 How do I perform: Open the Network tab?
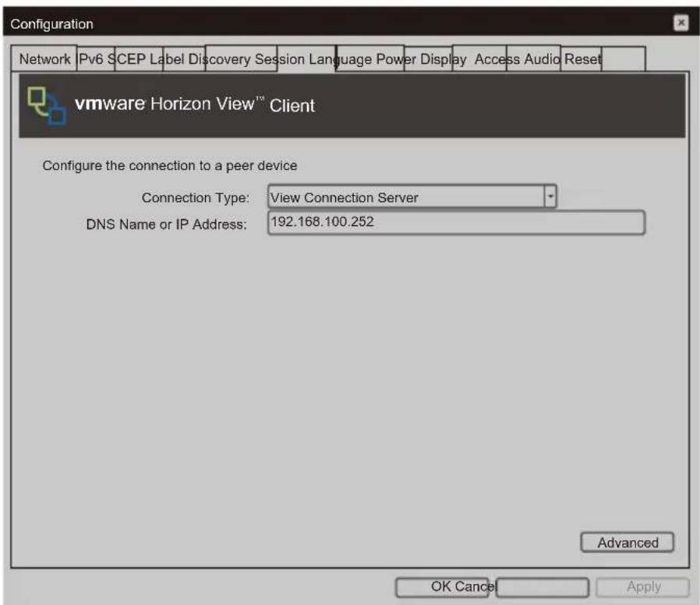(x=44, y=58)
